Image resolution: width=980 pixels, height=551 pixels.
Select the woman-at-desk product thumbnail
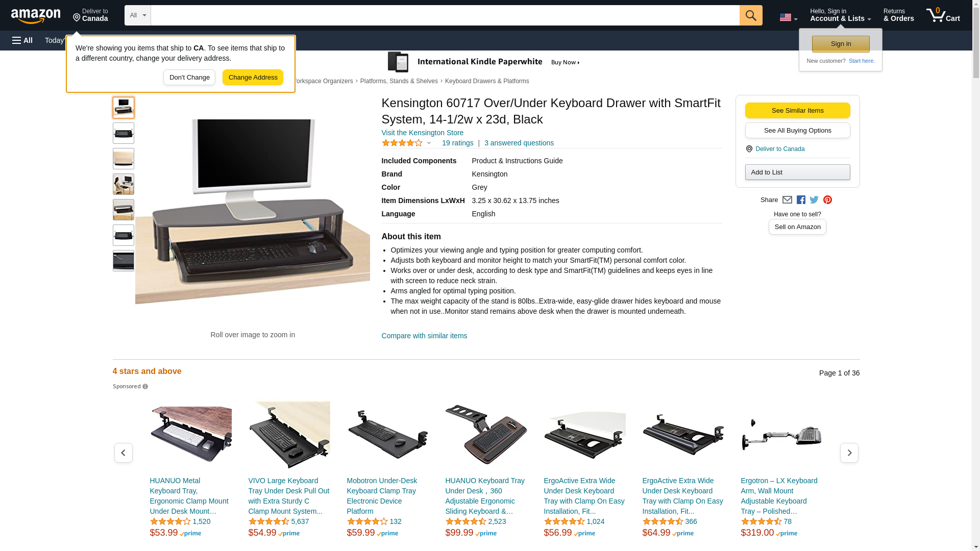point(124,184)
